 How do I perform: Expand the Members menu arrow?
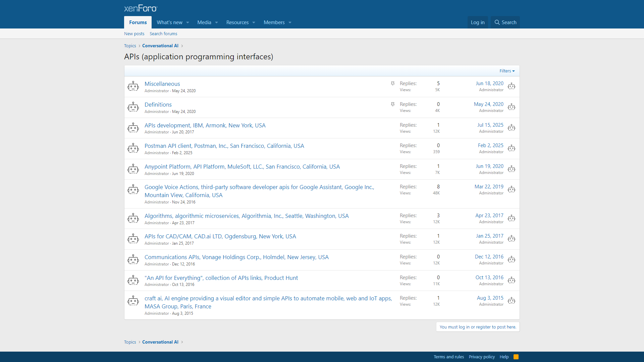(x=290, y=22)
